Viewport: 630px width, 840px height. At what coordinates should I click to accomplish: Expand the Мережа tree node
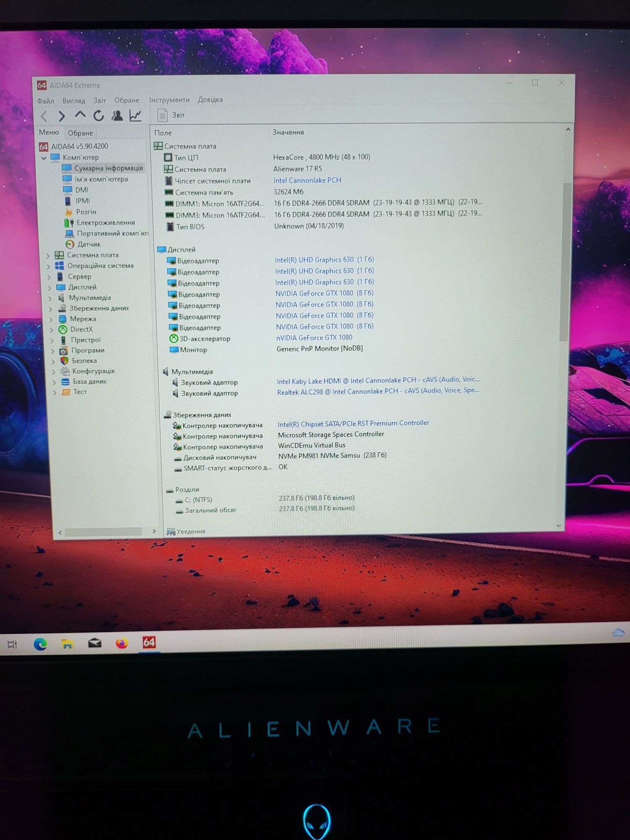click(51, 320)
